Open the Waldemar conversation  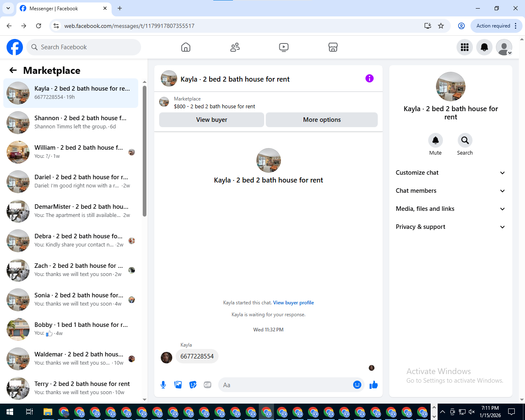point(71,359)
